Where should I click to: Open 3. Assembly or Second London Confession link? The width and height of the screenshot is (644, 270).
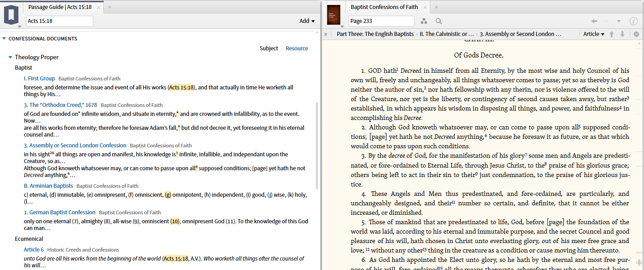[x=75, y=146]
